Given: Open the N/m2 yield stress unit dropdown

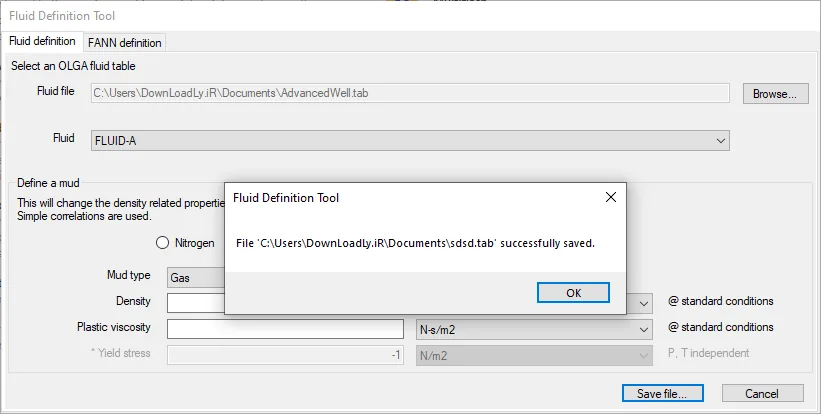Looking at the screenshot, I should [534, 355].
